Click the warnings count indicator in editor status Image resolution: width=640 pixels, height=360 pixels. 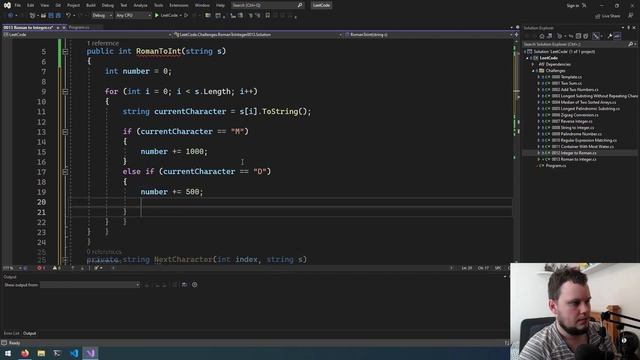(x=57, y=268)
